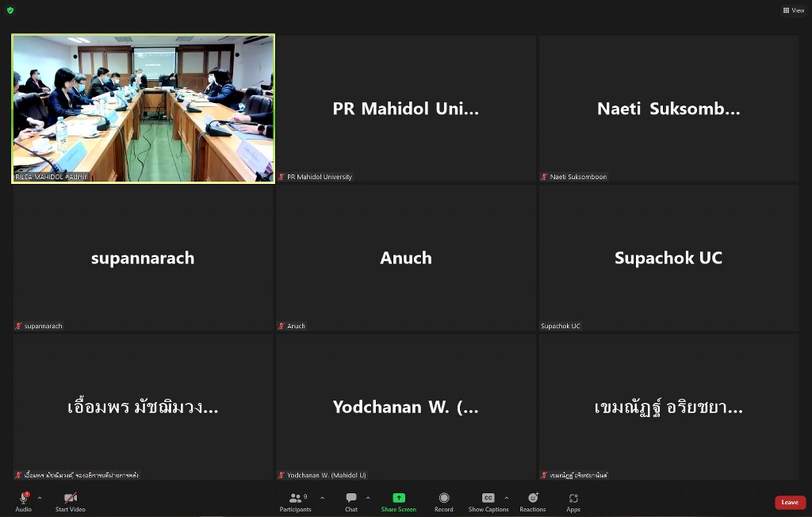Click the green Share Screen icon
812x517 pixels.
[398, 499]
